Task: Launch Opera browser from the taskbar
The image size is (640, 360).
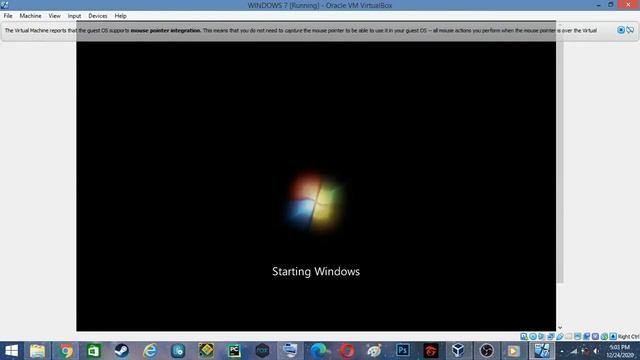Action: click(x=347, y=351)
